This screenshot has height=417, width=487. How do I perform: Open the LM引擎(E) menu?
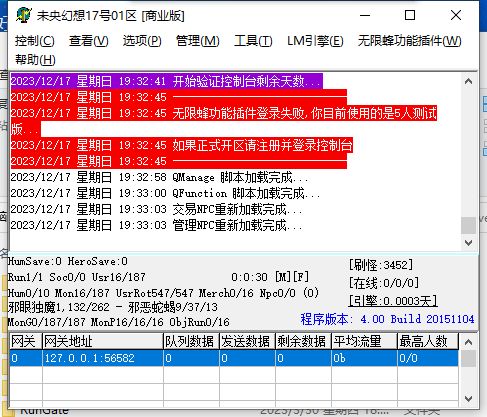315,41
